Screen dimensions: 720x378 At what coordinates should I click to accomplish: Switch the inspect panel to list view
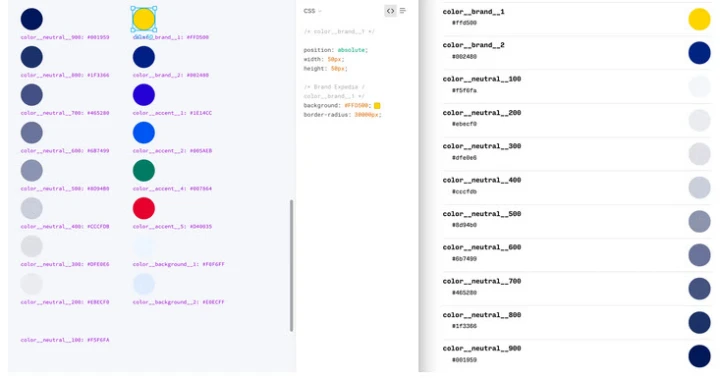pos(403,11)
